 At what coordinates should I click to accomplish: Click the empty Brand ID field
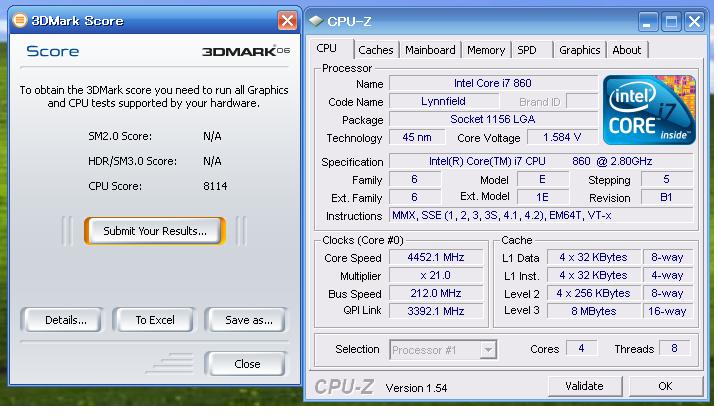pos(582,101)
